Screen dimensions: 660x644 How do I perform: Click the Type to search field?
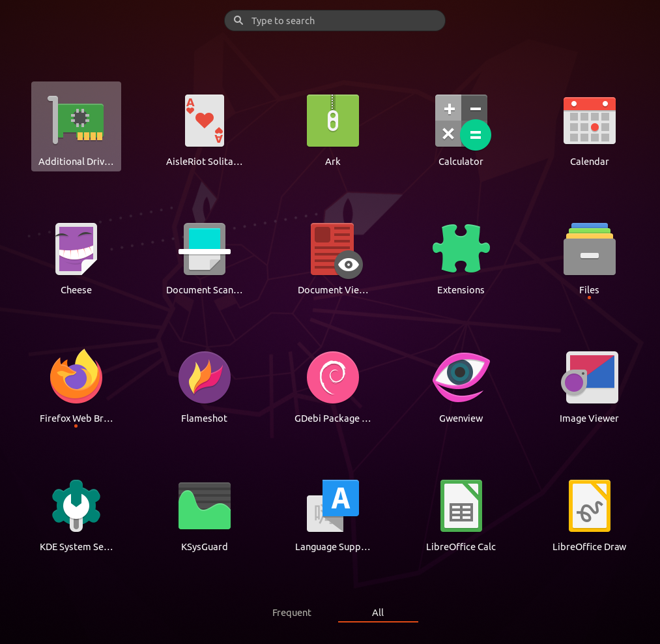[x=335, y=21]
